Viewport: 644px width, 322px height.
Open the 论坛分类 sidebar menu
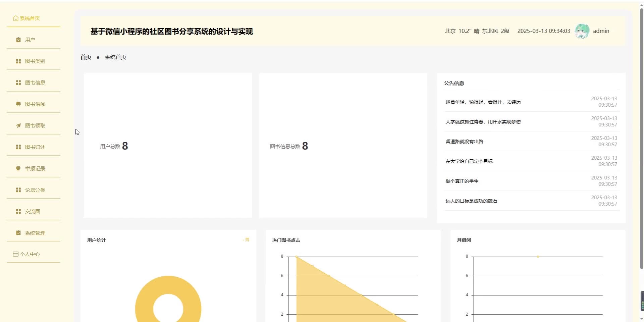point(34,190)
